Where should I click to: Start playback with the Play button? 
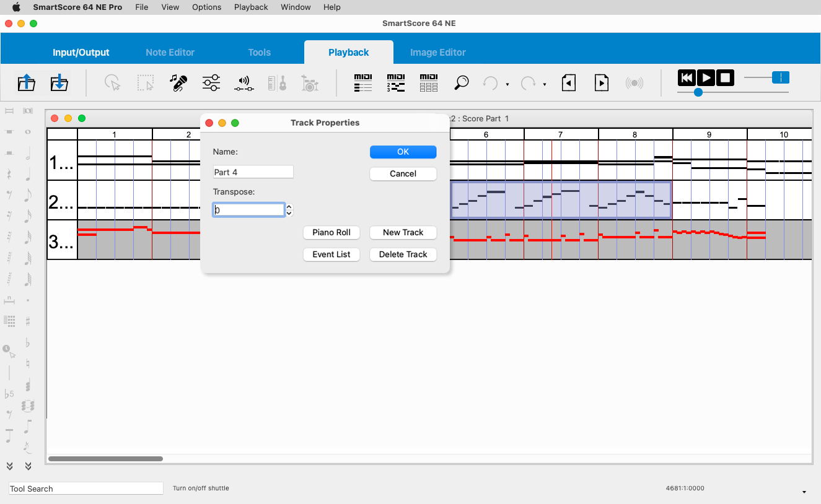pos(706,77)
